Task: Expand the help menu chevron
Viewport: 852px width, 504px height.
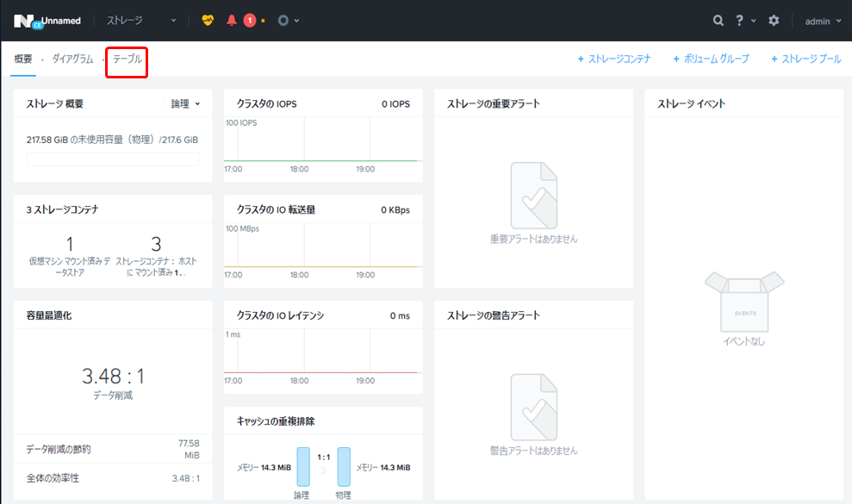Action: (753, 21)
